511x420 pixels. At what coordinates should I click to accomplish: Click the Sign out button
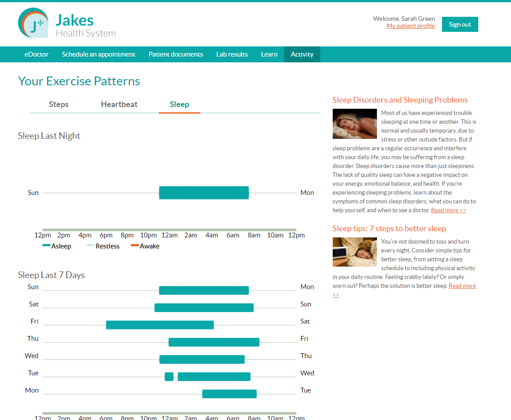460,24
